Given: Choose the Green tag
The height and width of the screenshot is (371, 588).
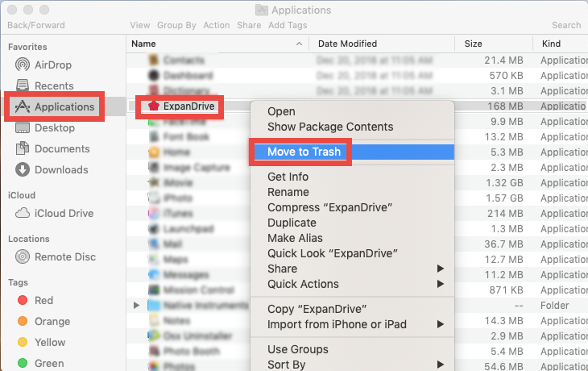Looking at the screenshot, I should pos(40,364).
